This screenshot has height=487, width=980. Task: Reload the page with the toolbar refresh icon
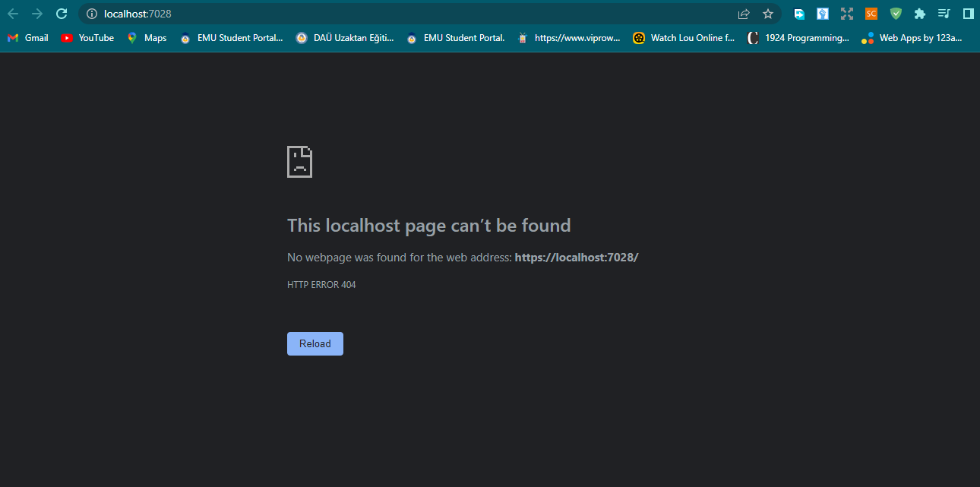pyautogui.click(x=62, y=14)
